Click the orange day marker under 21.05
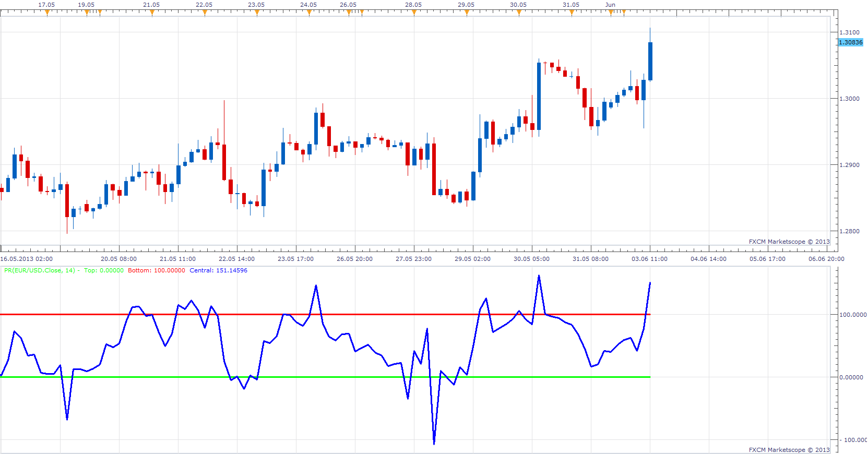 [x=152, y=13]
